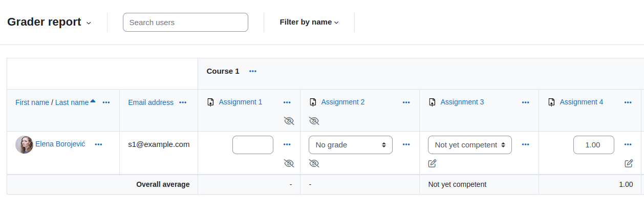Viewport: 644px width, 214px height.
Task: Expand the Filter by name dropdown
Action: pyautogui.click(x=309, y=22)
